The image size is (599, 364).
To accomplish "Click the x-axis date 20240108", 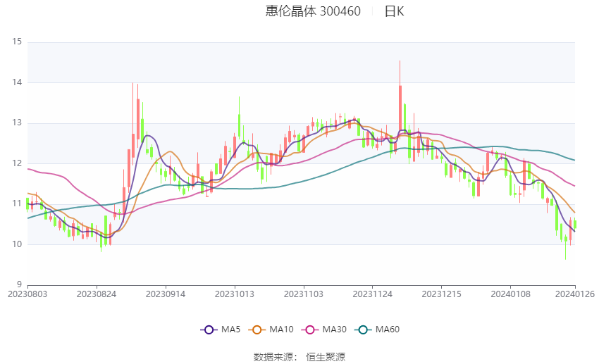I will point(511,294).
